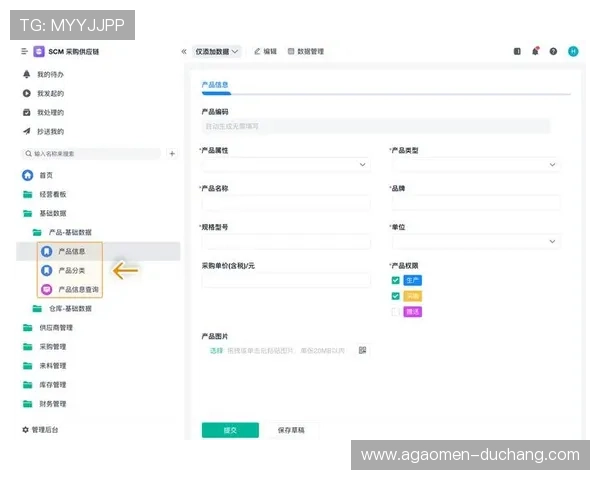The image size is (600, 480).
Task: Click the SCM 采购供应链 app logo
Action: [x=39, y=51]
